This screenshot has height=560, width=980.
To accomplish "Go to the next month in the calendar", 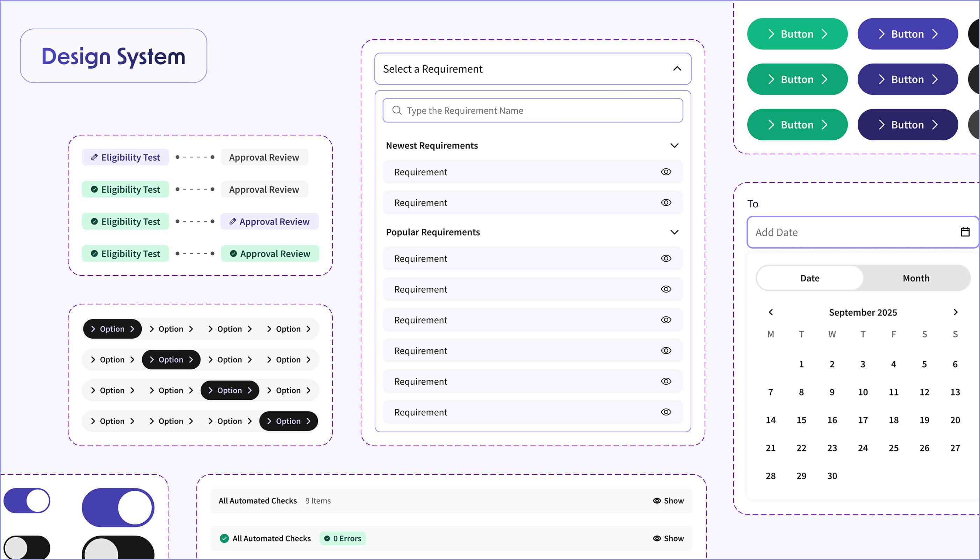I will coord(956,312).
